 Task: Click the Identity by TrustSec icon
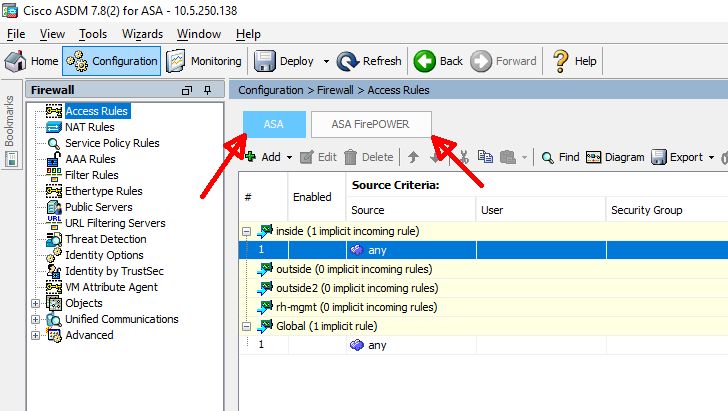pos(54,271)
